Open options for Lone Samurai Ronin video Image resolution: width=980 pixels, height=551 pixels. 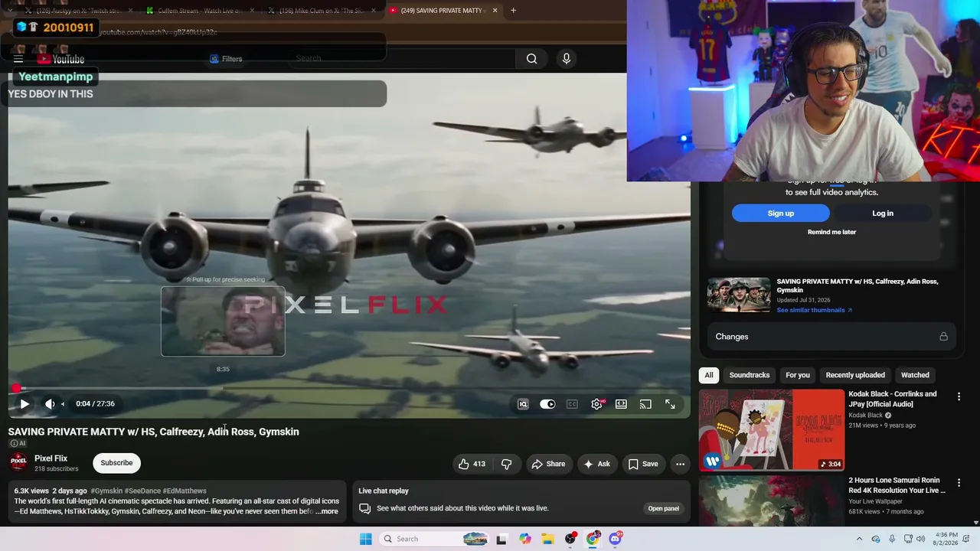tap(959, 483)
